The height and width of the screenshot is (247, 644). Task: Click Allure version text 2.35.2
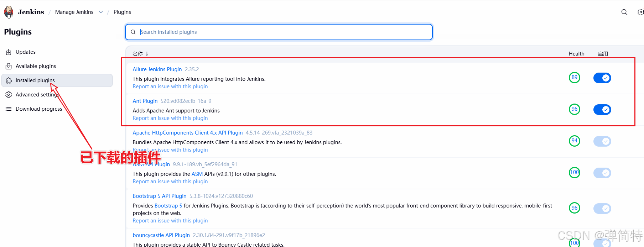click(192, 69)
